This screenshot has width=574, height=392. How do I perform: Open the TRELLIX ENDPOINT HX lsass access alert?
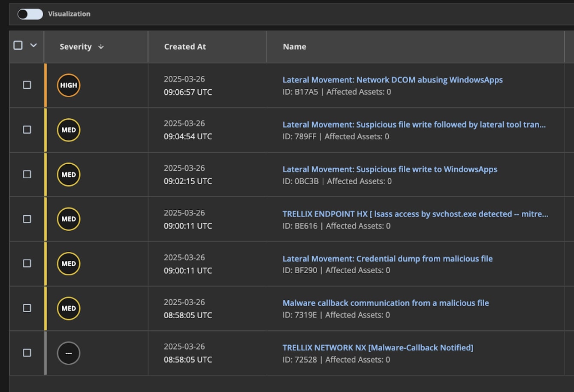point(415,214)
